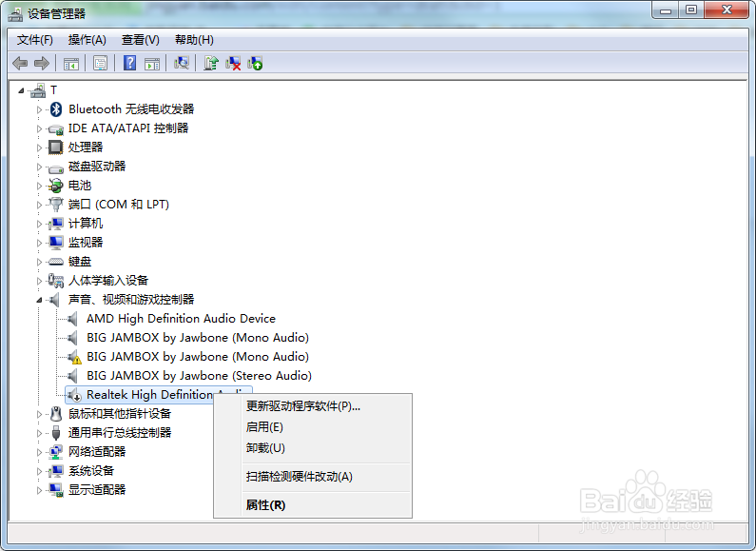Click the 处理器 processor chip icon
Viewport: 756px width, 551px height.
[x=56, y=148]
